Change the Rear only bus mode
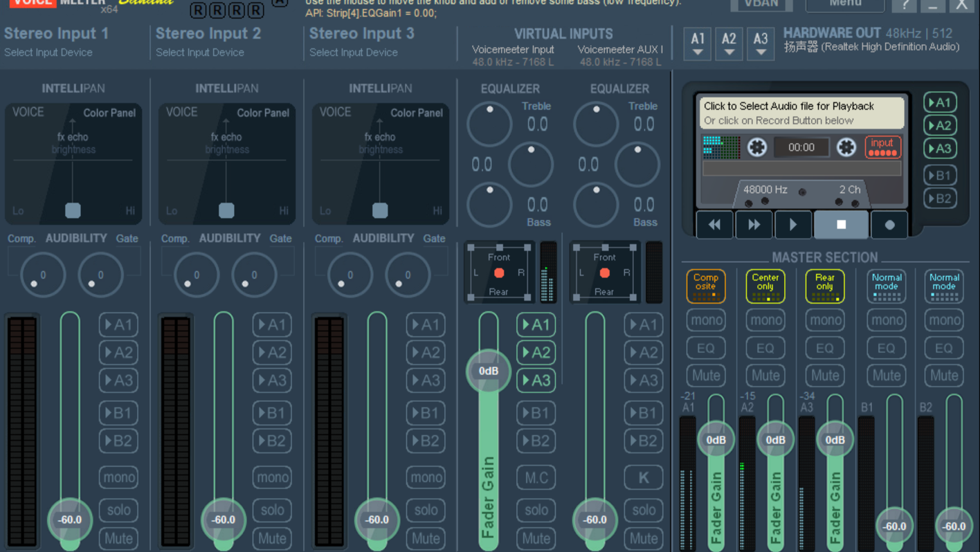Screen dimensions: 980x552 click(825, 286)
